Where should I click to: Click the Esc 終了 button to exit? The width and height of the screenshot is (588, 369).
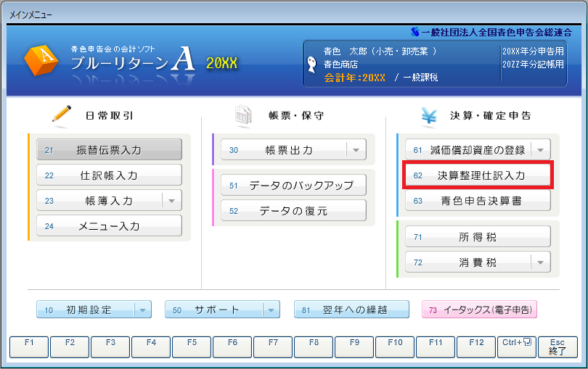pyautogui.click(x=558, y=347)
